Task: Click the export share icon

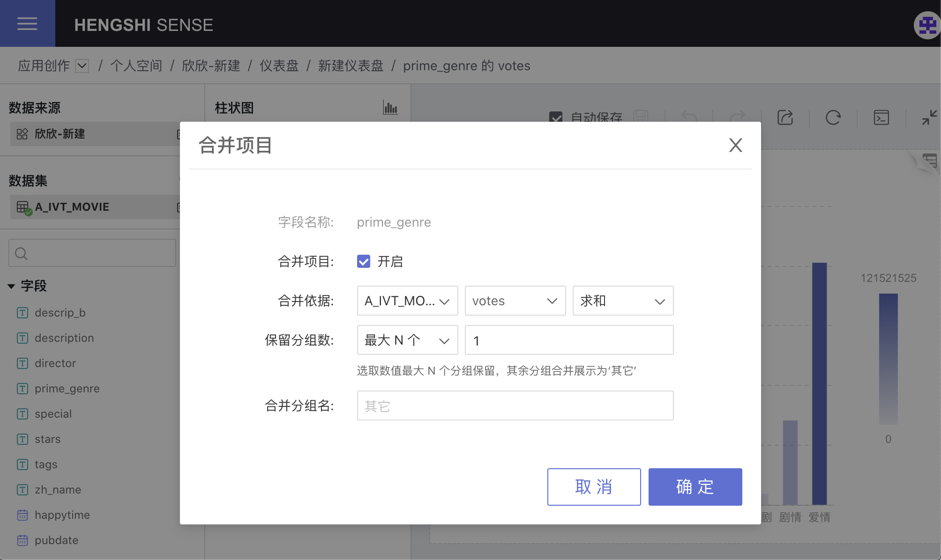Action: click(785, 118)
